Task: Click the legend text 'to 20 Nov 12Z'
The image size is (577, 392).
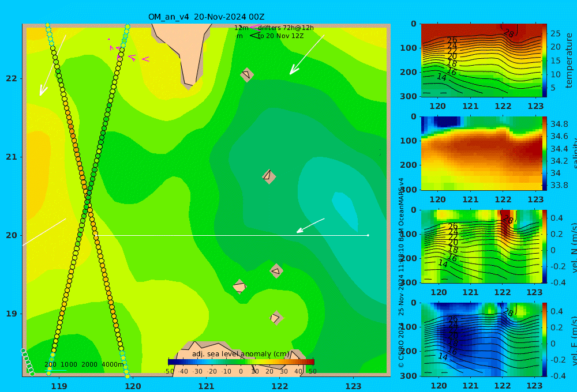Action: (281, 36)
